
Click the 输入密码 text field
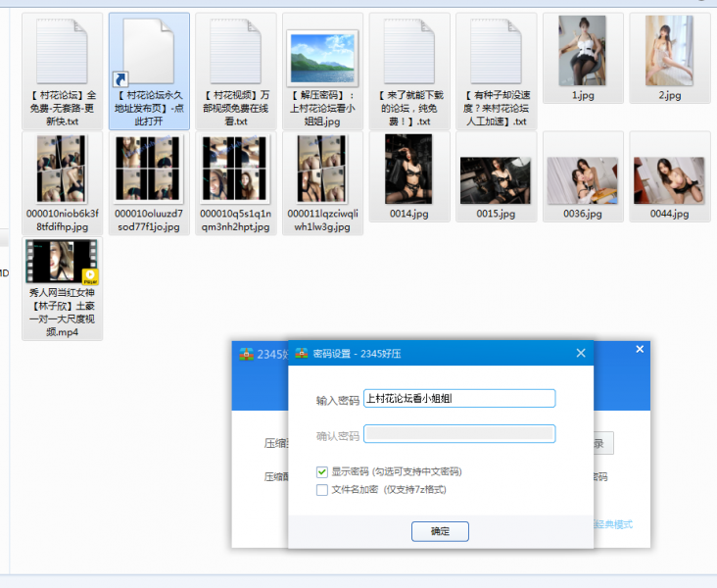(458, 399)
